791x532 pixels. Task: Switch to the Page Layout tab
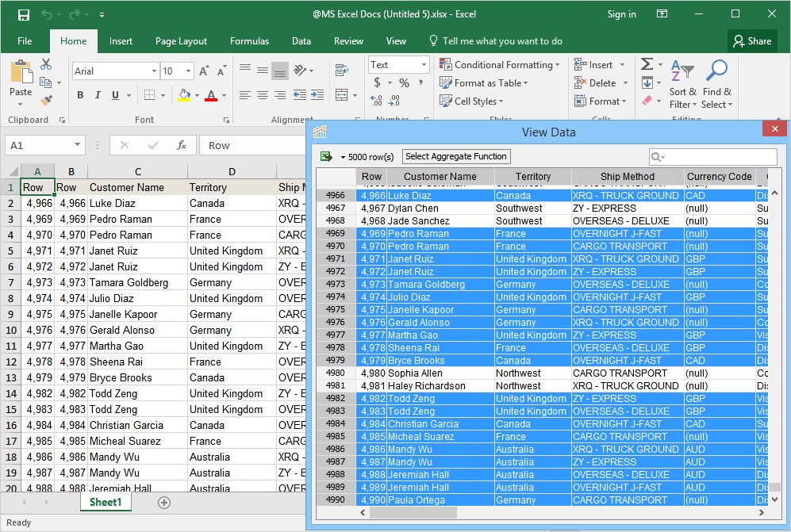click(x=181, y=41)
